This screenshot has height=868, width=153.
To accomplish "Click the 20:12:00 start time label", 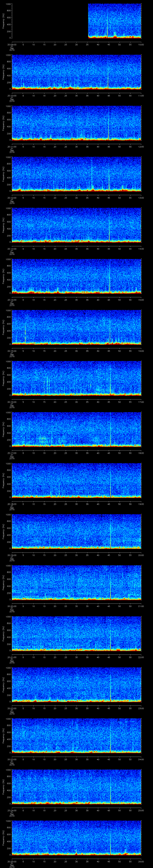I will point(12,197).
